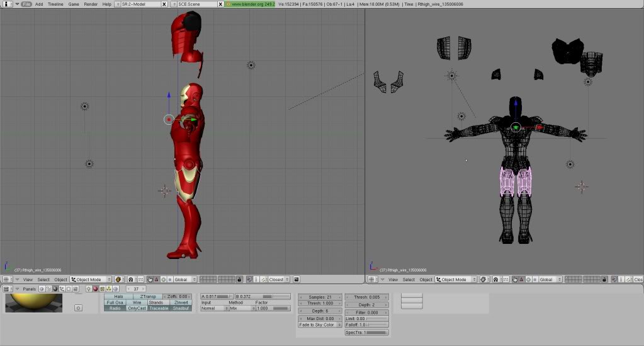Open the SR:2-Model screen selector
Viewport: 644px width, 346px height.
[118, 4]
